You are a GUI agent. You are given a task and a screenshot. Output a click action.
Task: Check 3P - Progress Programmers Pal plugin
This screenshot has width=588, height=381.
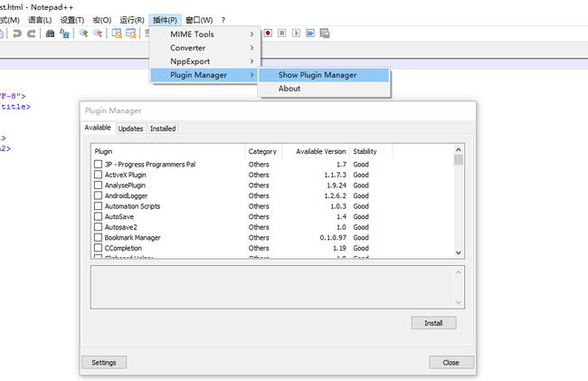click(x=98, y=164)
